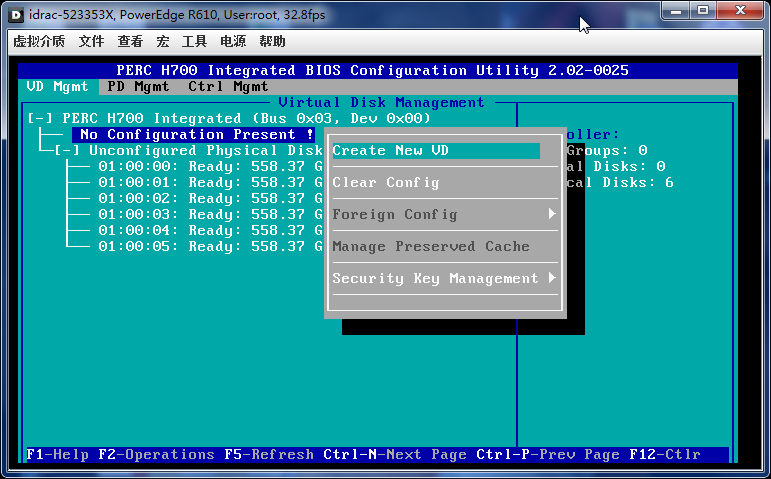Screen dimensions: 771x479
Task: Collapse the Unconfigured Physical Disks node
Action: coord(67,150)
